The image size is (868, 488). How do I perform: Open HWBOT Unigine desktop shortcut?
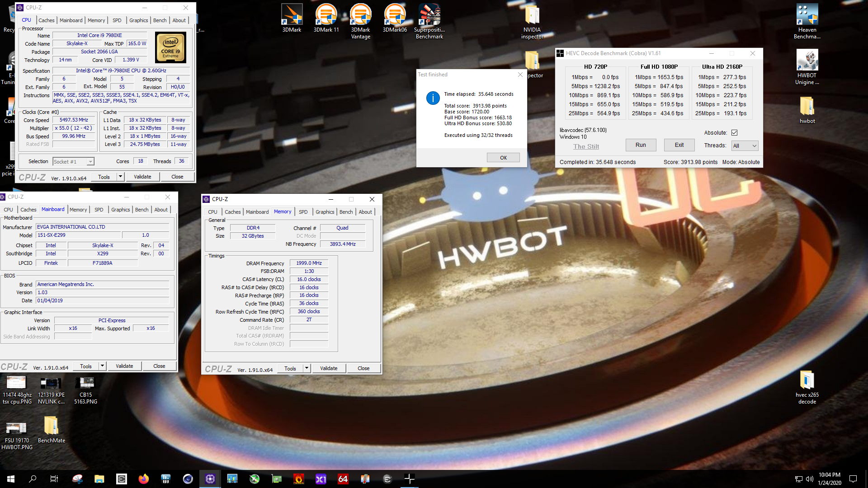tap(807, 67)
